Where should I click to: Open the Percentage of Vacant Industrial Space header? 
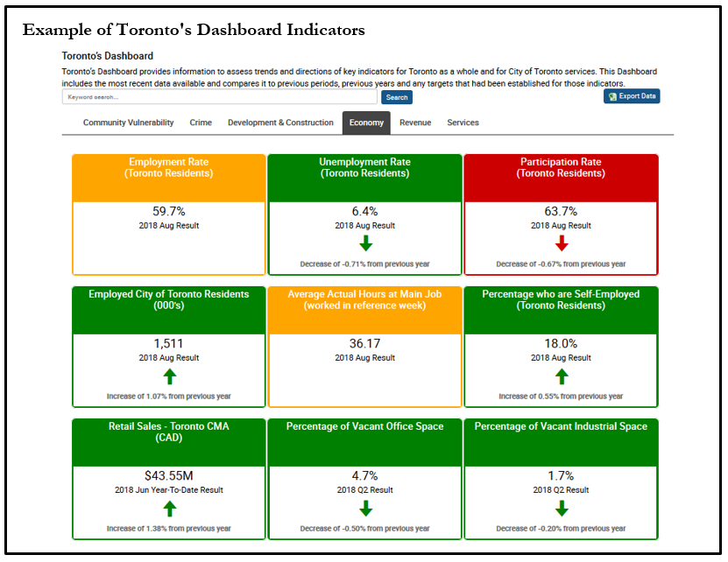point(561,443)
